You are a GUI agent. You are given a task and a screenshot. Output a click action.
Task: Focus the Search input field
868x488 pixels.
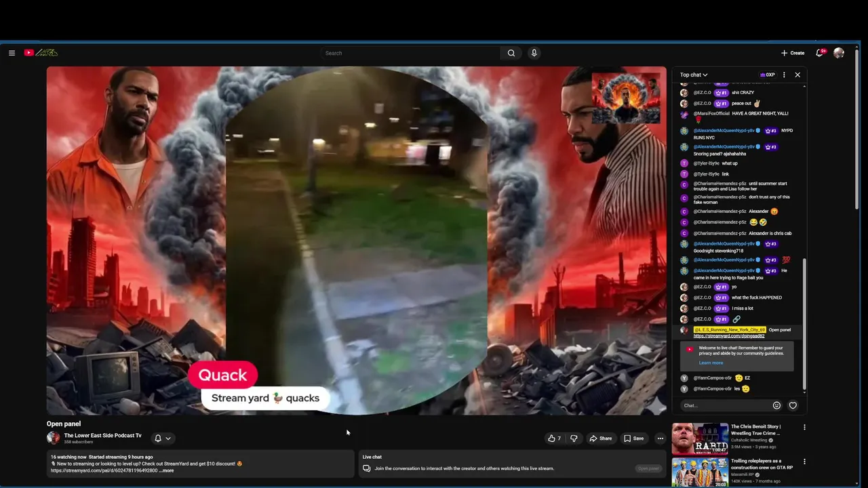[411, 53]
